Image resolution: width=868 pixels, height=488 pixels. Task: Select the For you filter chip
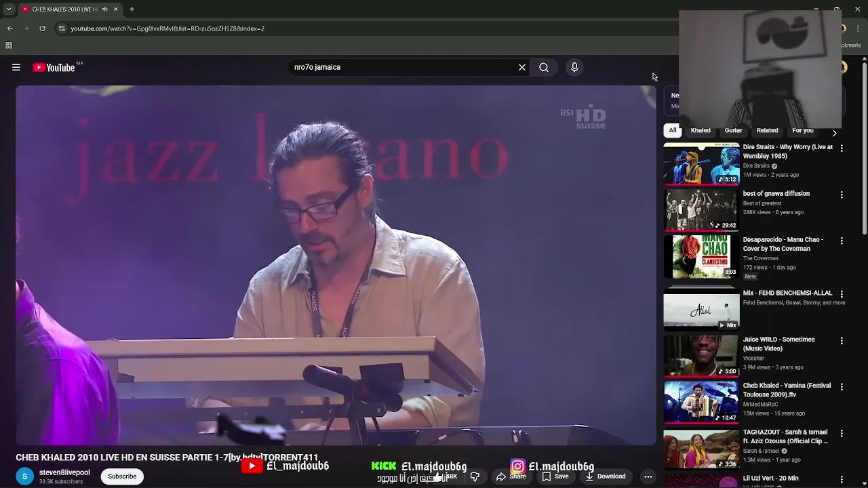pyautogui.click(x=803, y=130)
